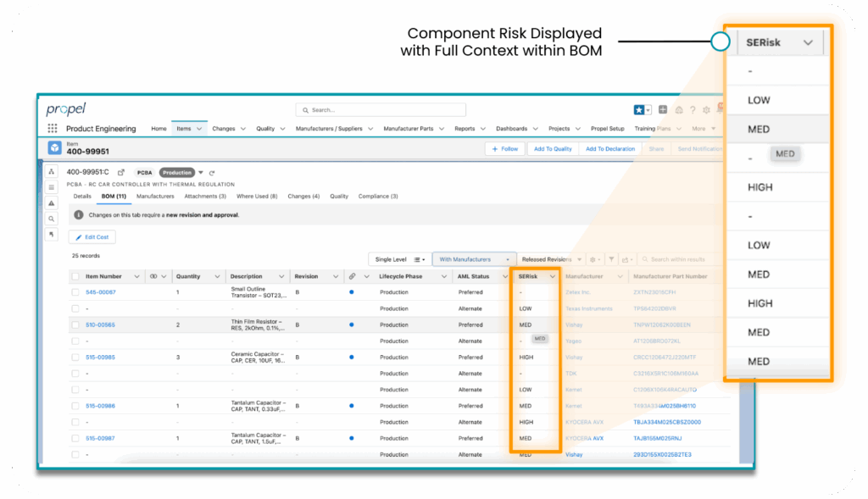Open the SERisk column header menu

pos(553,276)
